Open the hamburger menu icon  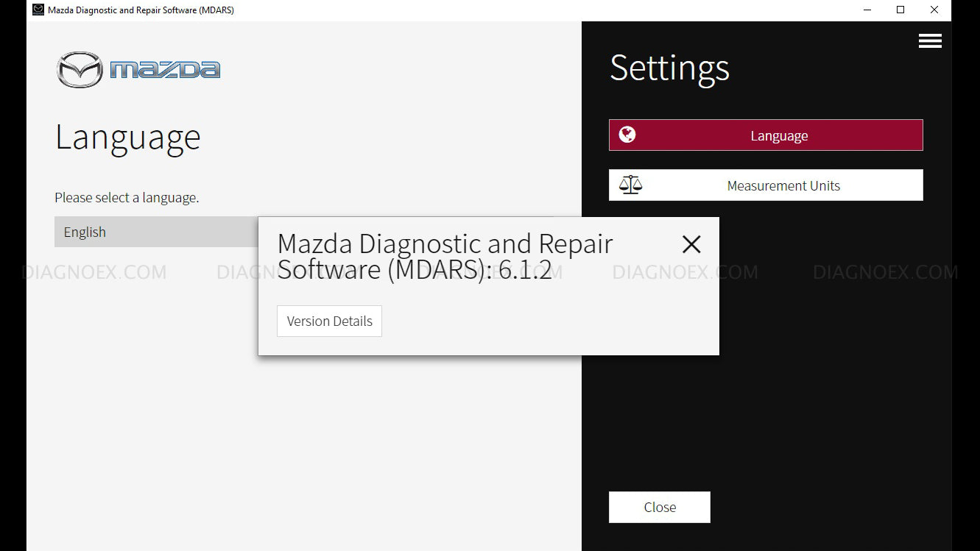pyautogui.click(x=930, y=41)
